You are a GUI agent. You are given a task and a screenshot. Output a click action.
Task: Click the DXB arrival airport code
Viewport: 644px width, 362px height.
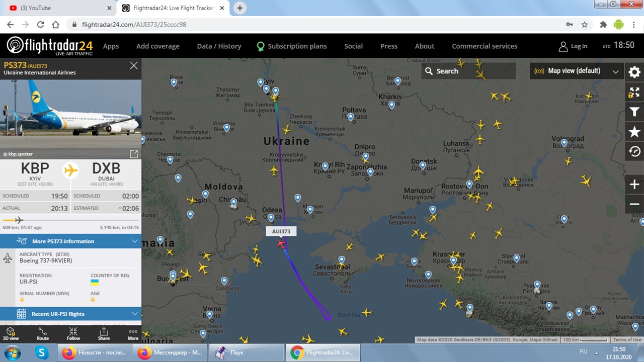[106, 168]
